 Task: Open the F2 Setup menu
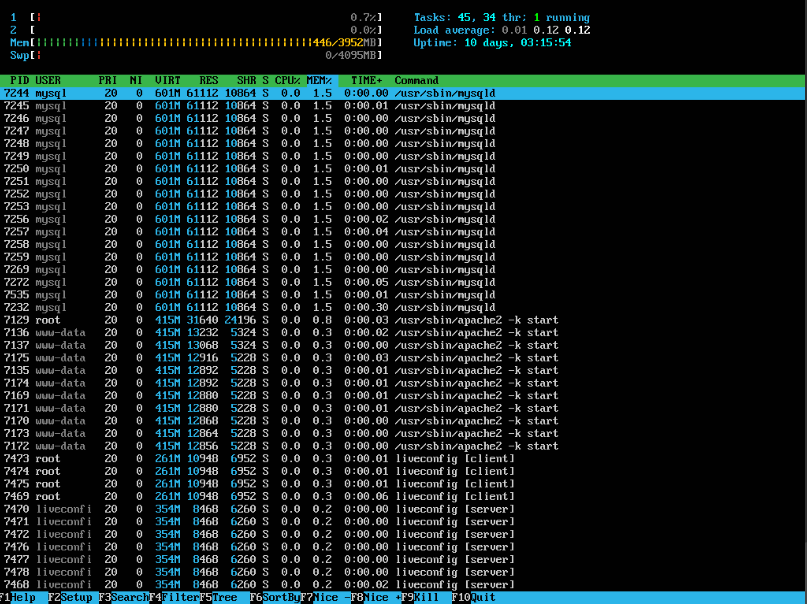[x=71, y=597]
